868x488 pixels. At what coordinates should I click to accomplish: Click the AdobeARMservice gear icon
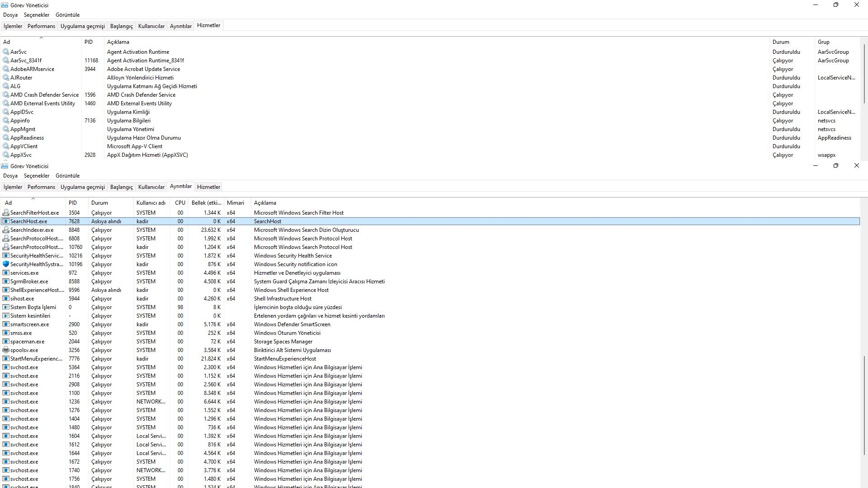(x=6, y=69)
